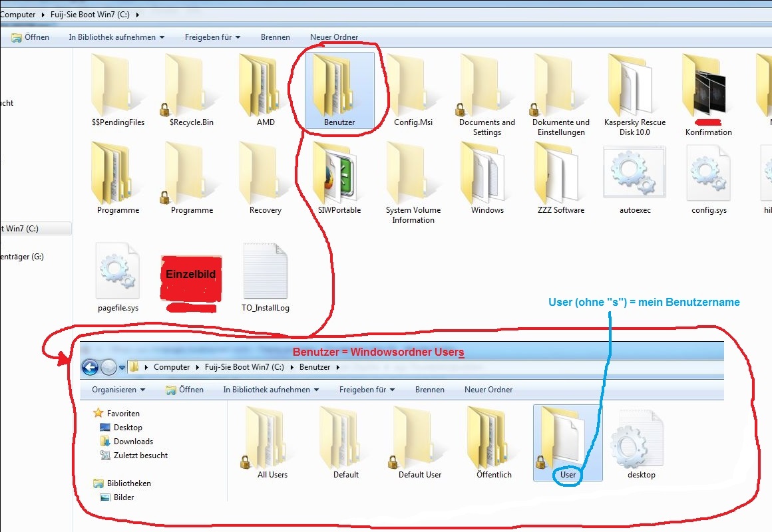Click Fuij-Sie Boot Win7 (C:) in top breadcrumb
This screenshot has width=772, height=532.
[x=90, y=15]
